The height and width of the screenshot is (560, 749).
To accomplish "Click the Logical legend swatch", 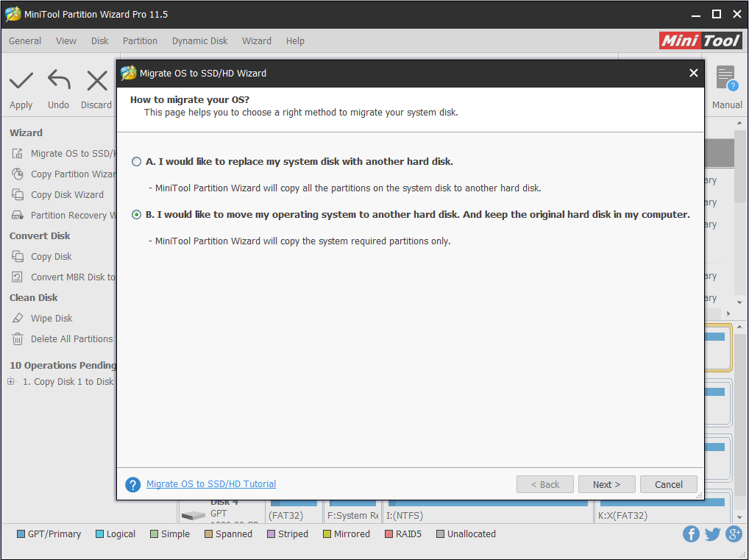I will [x=100, y=534].
